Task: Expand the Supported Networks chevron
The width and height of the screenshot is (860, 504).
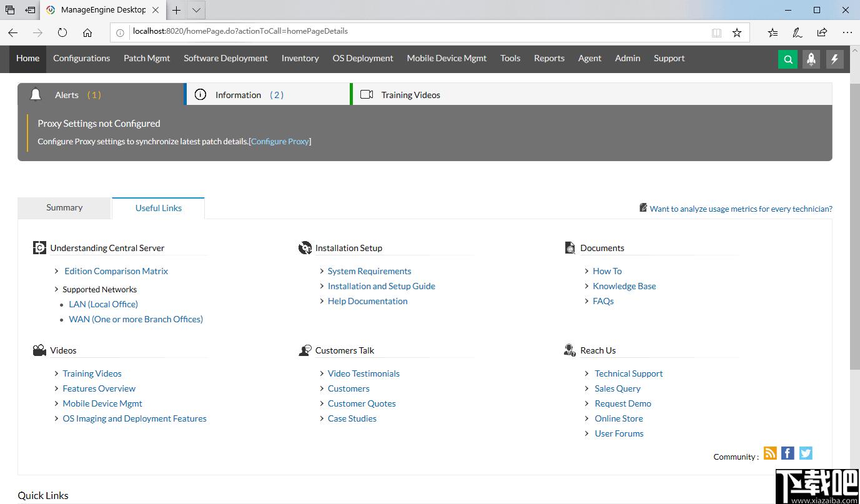Action: (x=57, y=289)
